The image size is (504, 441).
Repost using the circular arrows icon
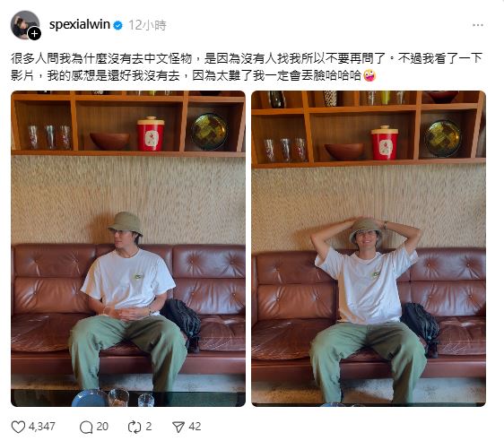[135, 427]
